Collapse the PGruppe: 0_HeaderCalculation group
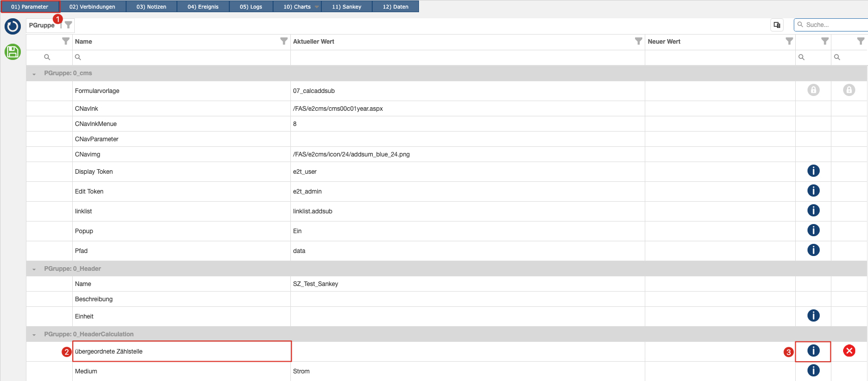868x381 pixels. [34, 335]
